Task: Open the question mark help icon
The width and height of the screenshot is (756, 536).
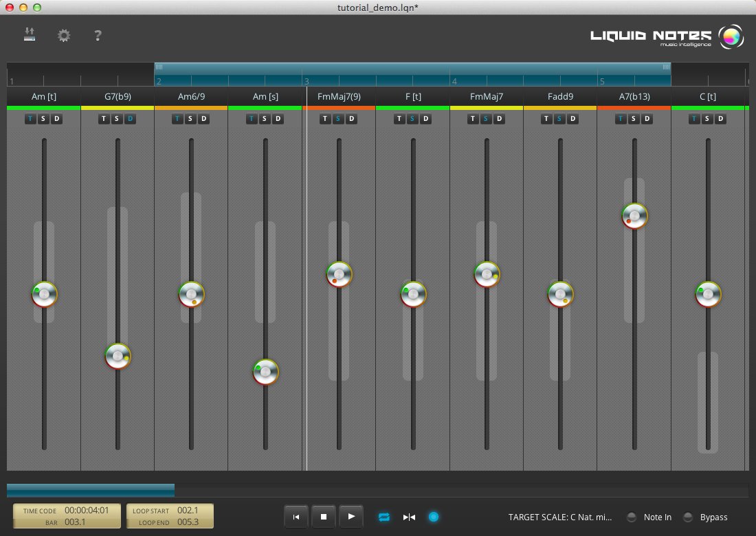Action: 98,36
